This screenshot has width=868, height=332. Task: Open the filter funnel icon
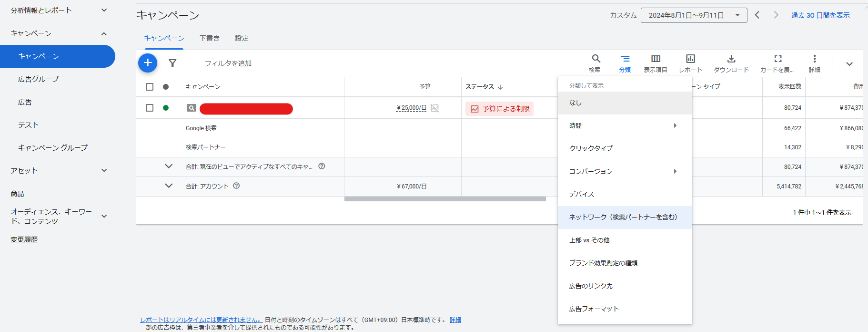click(x=172, y=63)
